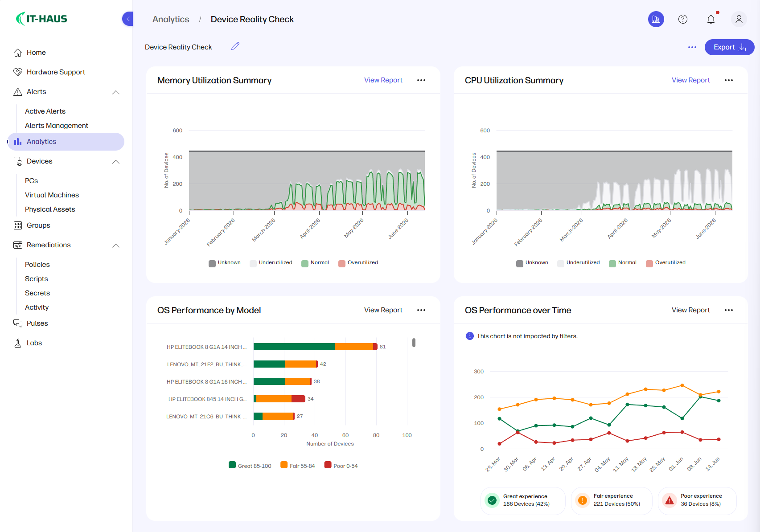View Report for CPU Utilization Summary

click(691, 80)
